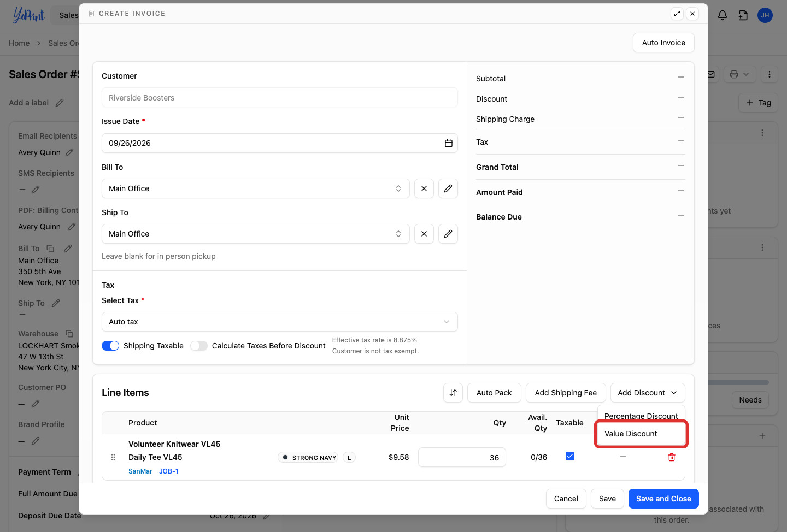Click the STRONG NAVY color badge

[308, 457]
